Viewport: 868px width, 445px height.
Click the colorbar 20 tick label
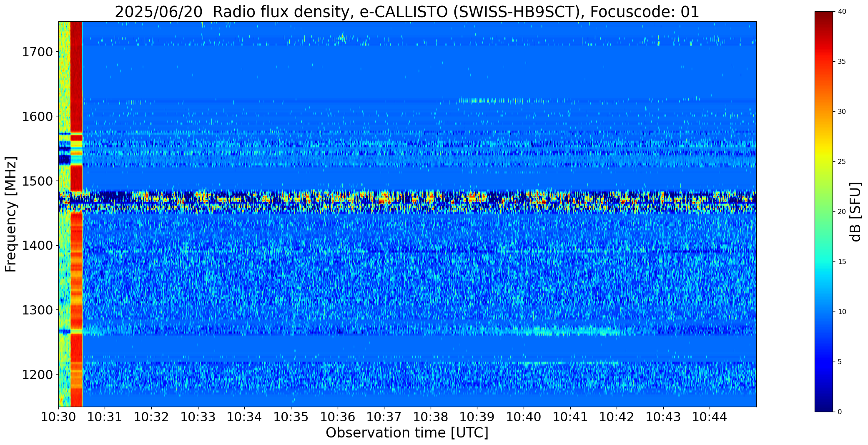(842, 212)
